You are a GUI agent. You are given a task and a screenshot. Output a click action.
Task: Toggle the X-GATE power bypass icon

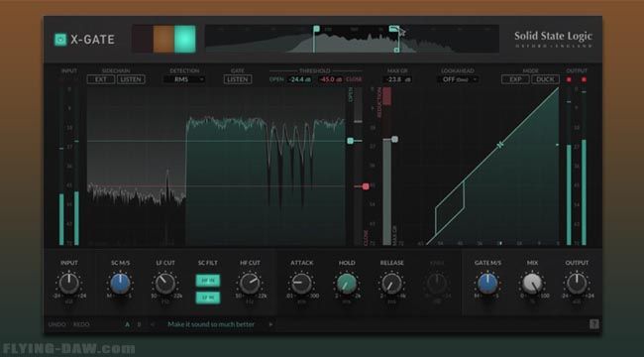coord(60,40)
